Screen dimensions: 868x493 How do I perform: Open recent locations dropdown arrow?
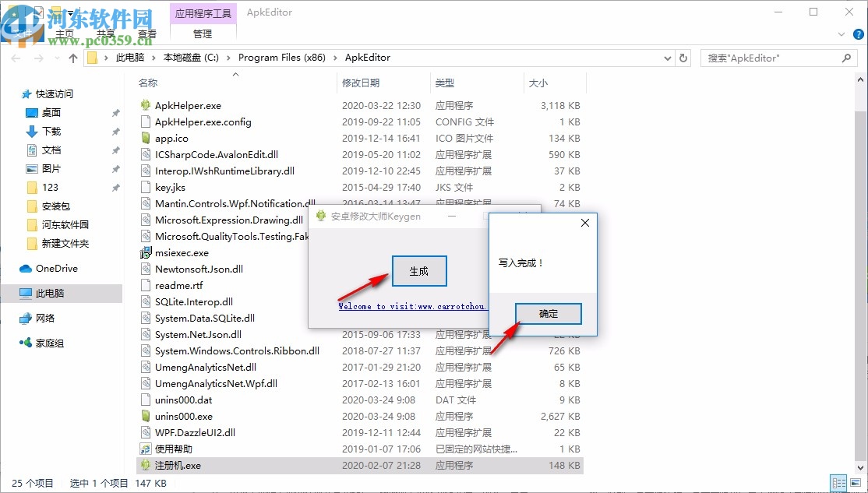(x=58, y=58)
